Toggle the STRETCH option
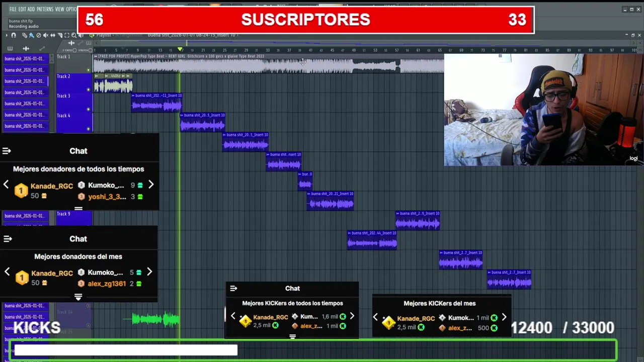The image size is (644, 362). tap(90, 50)
